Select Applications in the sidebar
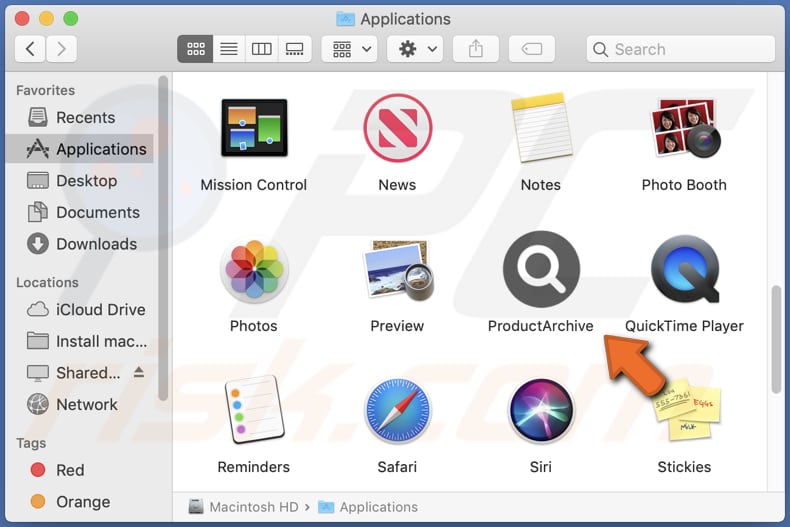This screenshot has width=790, height=527. pyautogui.click(x=80, y=149)
